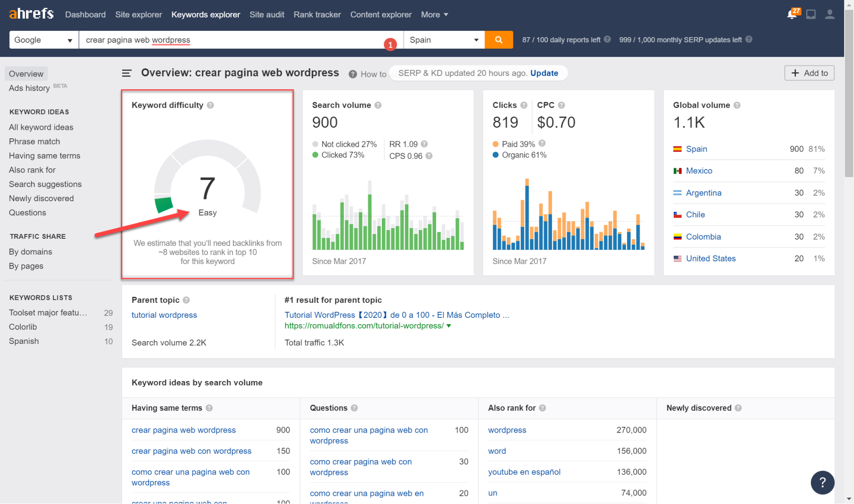Image resolution: width=854 pixels, height=504 pixels.
Task: Click Colombia in Global volume
Action: (x=703, y=237)
